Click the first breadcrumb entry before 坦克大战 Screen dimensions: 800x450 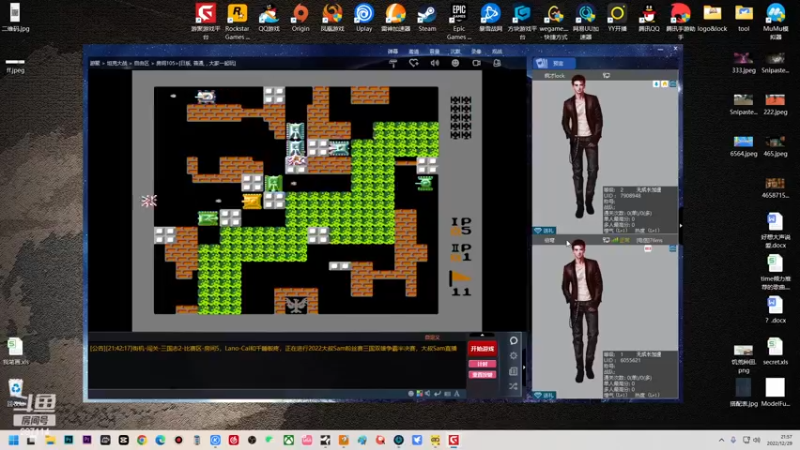point(95,63)
